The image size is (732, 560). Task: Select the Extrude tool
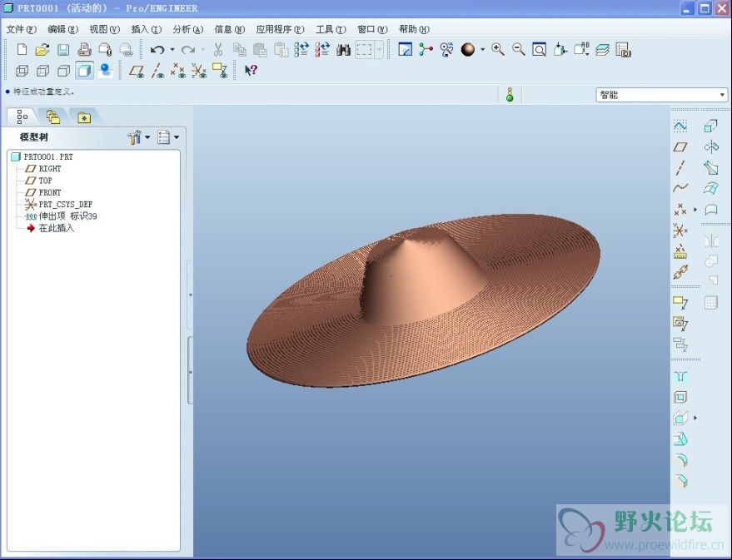pyautogui.click(x=710, y=126)
